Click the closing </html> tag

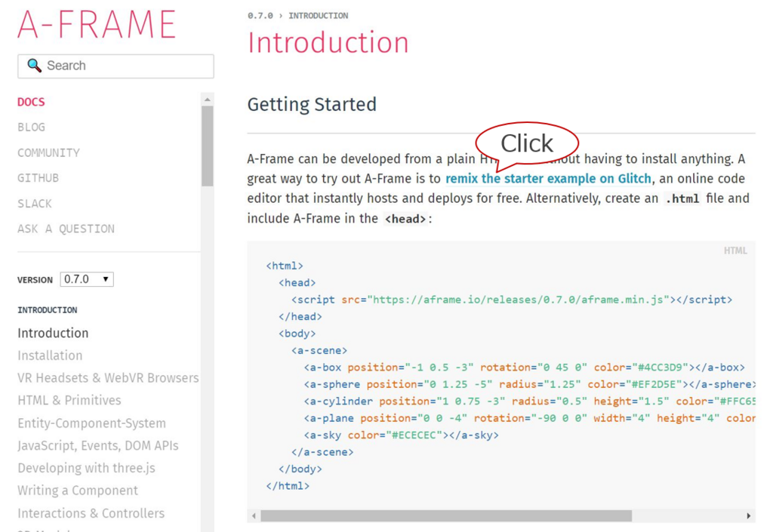[x=288, y=486]
